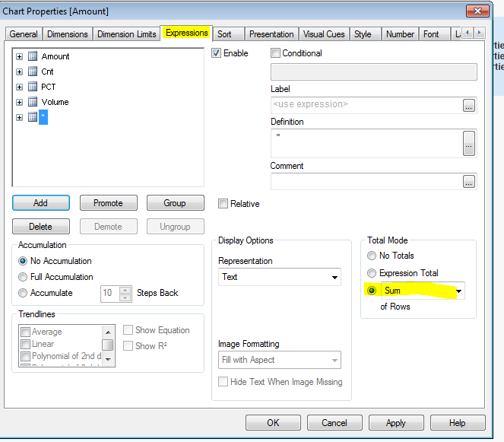The width and height of the screenshot is (504, 442).
Task: Select the No Totals radio button
Action: point(372,256)
